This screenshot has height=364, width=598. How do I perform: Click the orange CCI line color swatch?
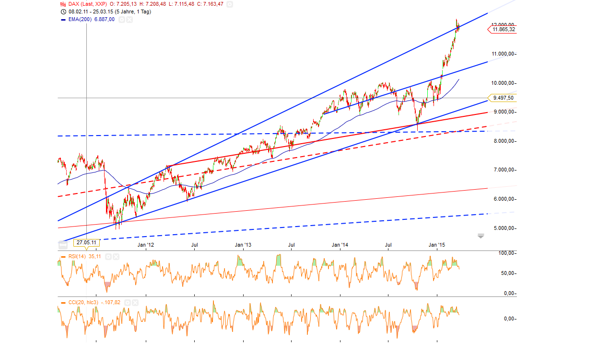pos(63,303)
